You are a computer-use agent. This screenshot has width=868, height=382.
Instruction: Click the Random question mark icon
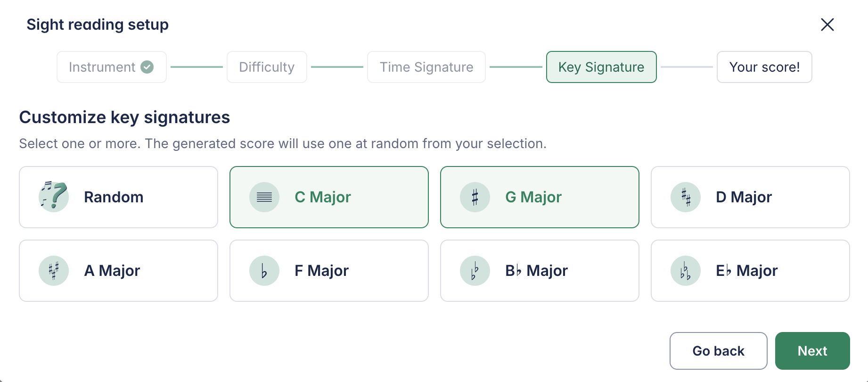tap(53, 197)
